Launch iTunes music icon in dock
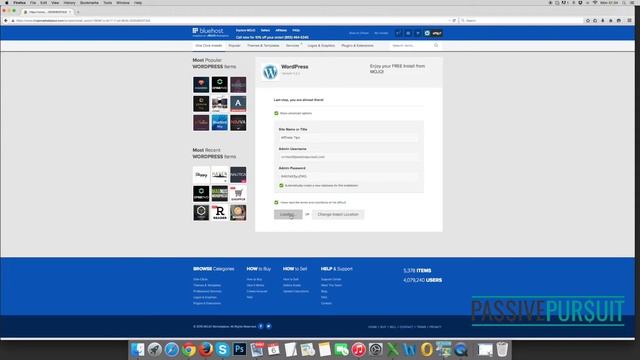The image size is (640, 360). tap(358, 350)
